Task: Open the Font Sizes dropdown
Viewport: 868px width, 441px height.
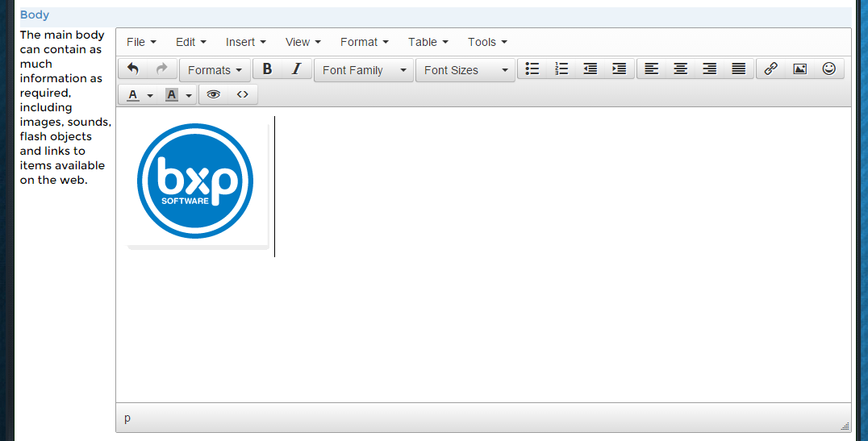Action: pos(465,70)
